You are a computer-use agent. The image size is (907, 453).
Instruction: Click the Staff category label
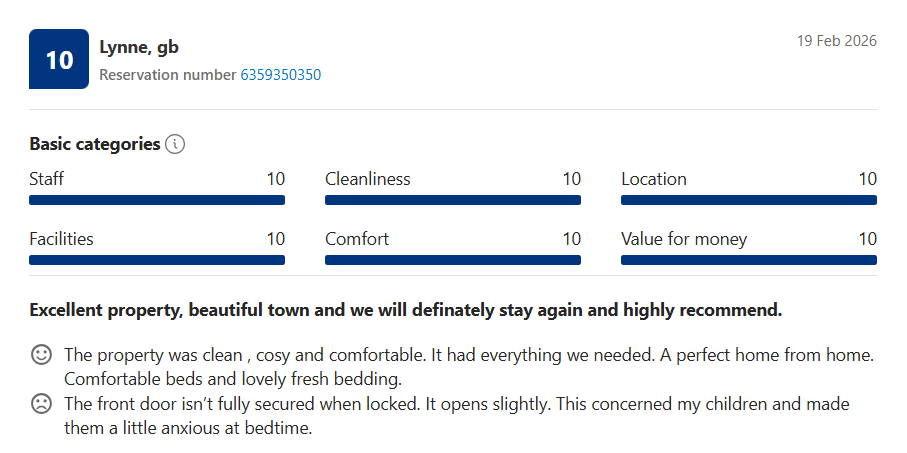(47, 179)
